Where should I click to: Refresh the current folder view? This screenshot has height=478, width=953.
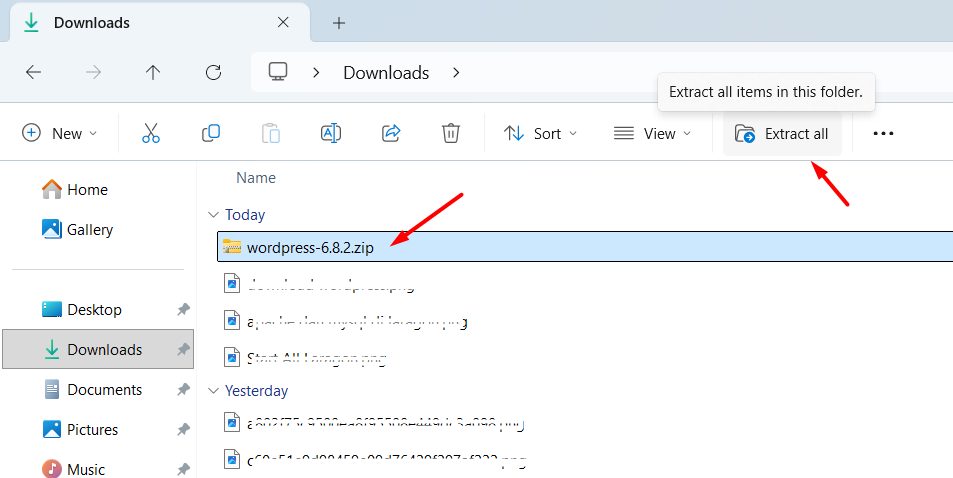coord(213,72)
